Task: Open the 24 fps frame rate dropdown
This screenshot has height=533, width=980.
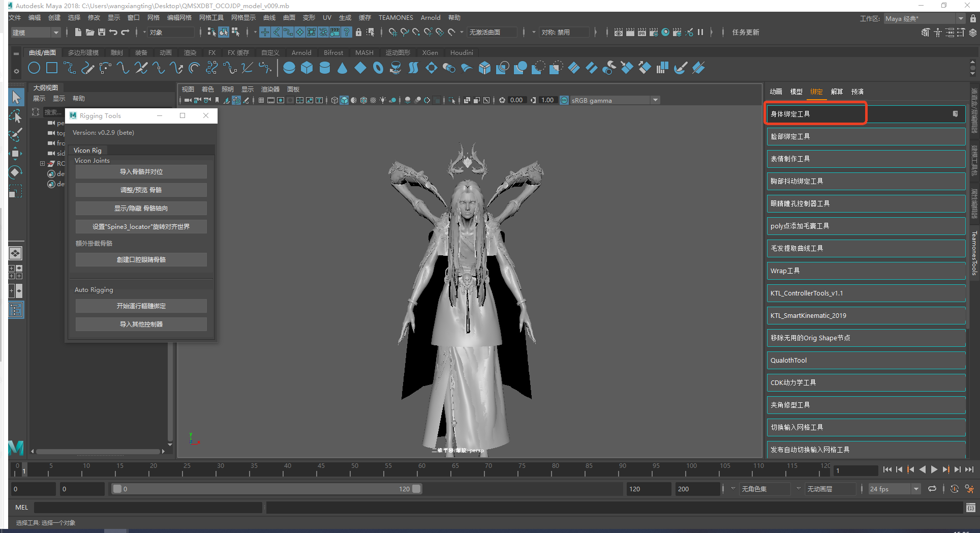Action: [894, 489]
